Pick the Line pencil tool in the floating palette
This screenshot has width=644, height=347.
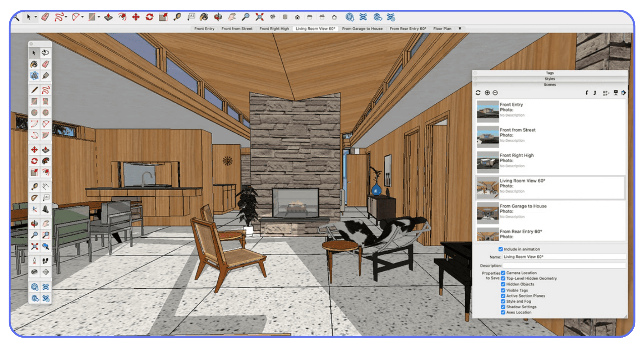(34, 90)
